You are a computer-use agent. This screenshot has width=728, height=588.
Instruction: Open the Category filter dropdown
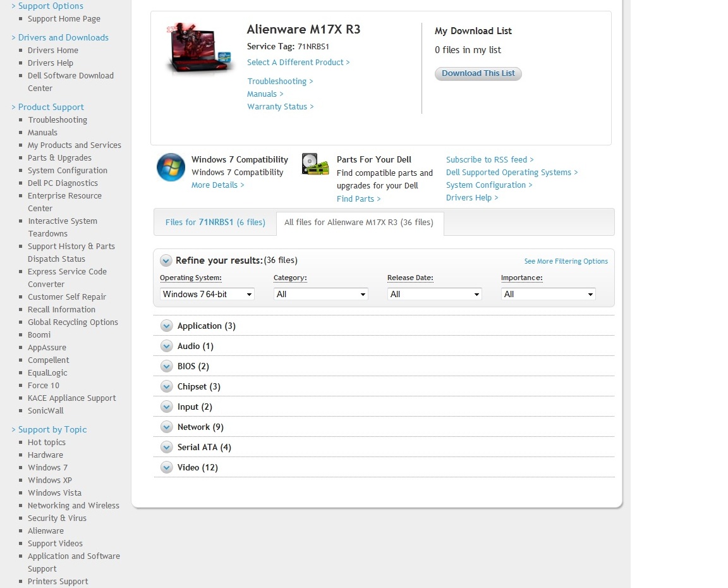[321, 294]
